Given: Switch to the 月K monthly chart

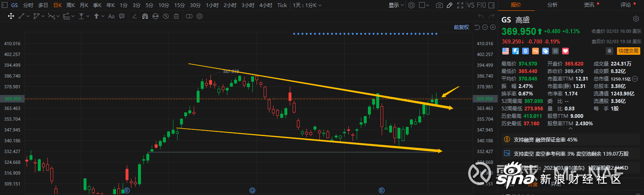Looking at the screenshot, I should tap(84, 5).
